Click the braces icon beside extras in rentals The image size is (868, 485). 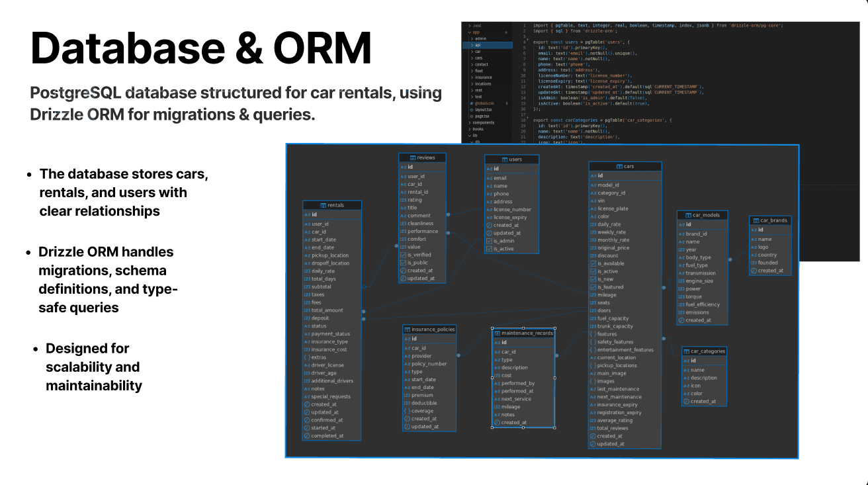point(307,357)
